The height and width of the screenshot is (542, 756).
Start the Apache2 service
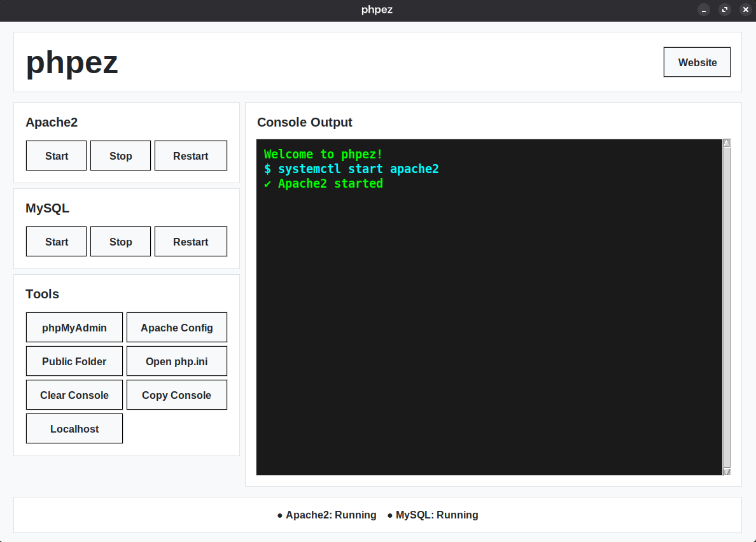[x=56, y=155]
